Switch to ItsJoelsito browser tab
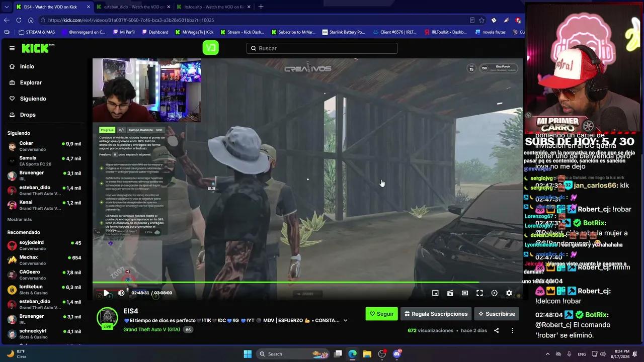Image resolution: width=644 pixels, height=362 pixels. coord(214,7)
